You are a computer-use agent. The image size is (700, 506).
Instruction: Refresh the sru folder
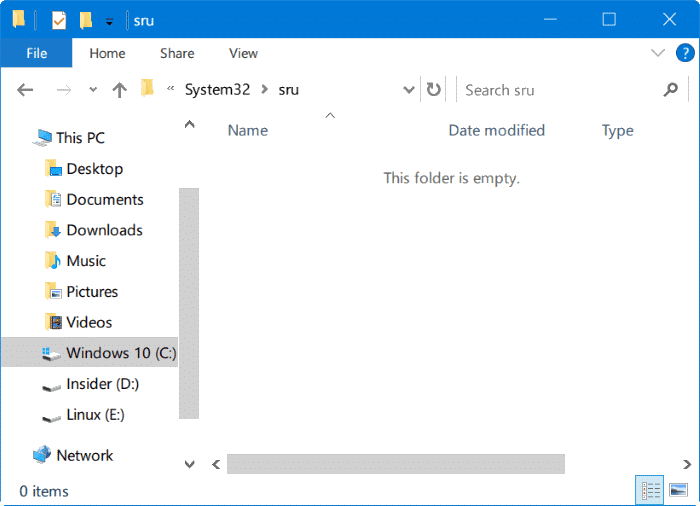(x=433, y=90)
